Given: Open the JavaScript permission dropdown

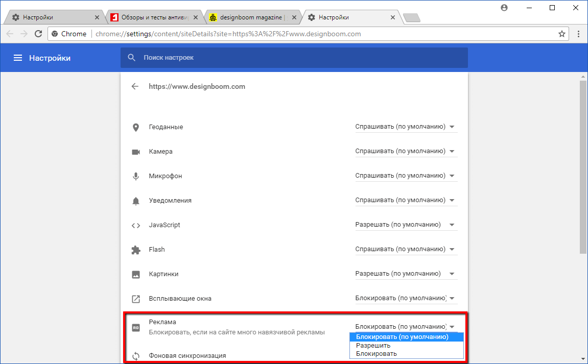Looking at the screenshot, I should (x=406, y=225).
